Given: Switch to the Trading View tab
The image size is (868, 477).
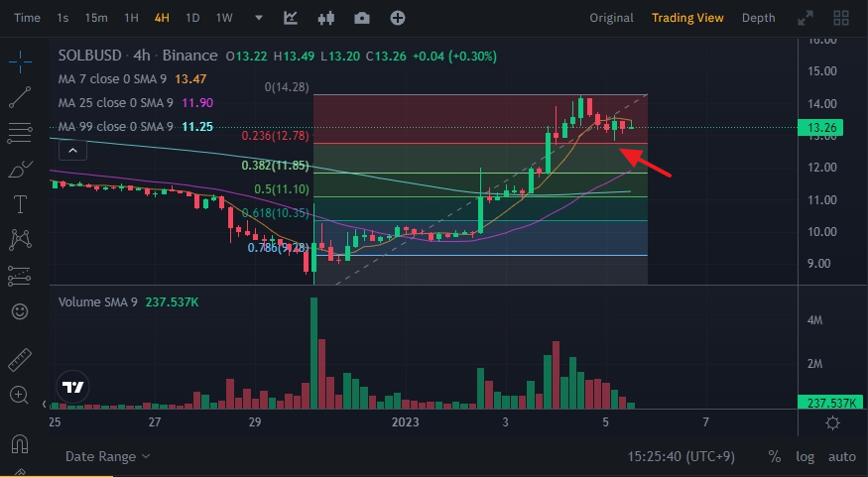Looking at the screenshot, I should pyautogui.click(x=687, y=18).
